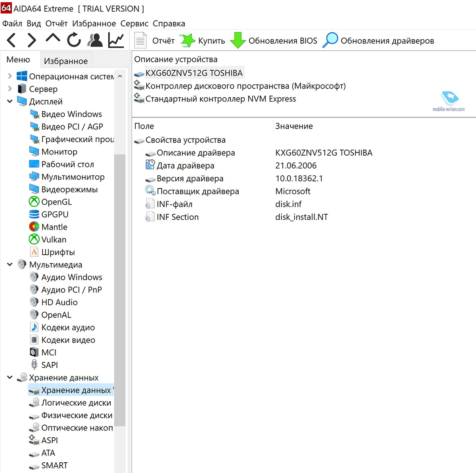The height and width of the screenshot is (473, 476).
Task: Select the MCI icon
Action: pyautogui.click(x=34, y=352)
